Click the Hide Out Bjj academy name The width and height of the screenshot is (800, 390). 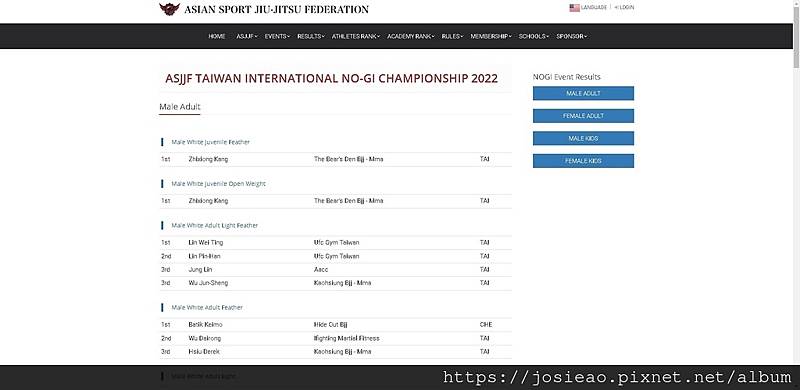click(x=331, y=325)
